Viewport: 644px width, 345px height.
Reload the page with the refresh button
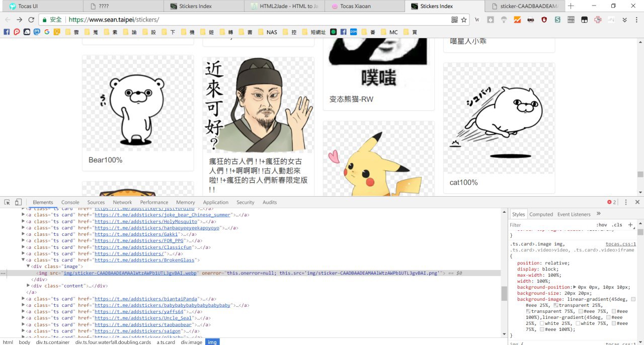click(x=31, y=20)
